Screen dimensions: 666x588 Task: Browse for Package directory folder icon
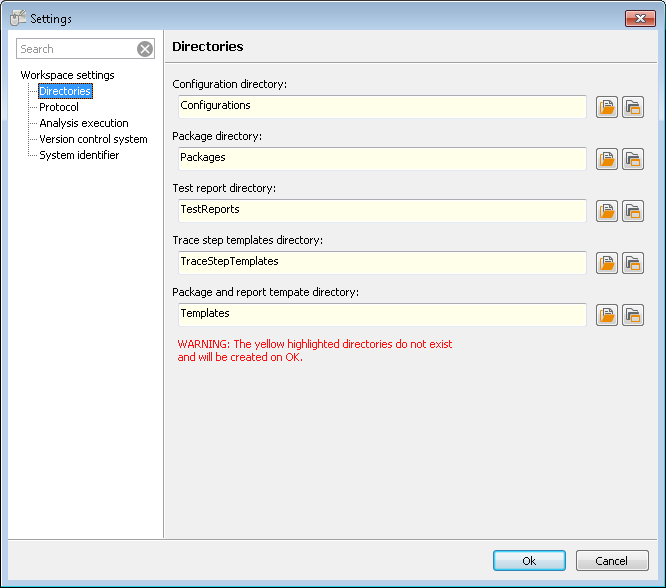607,159
